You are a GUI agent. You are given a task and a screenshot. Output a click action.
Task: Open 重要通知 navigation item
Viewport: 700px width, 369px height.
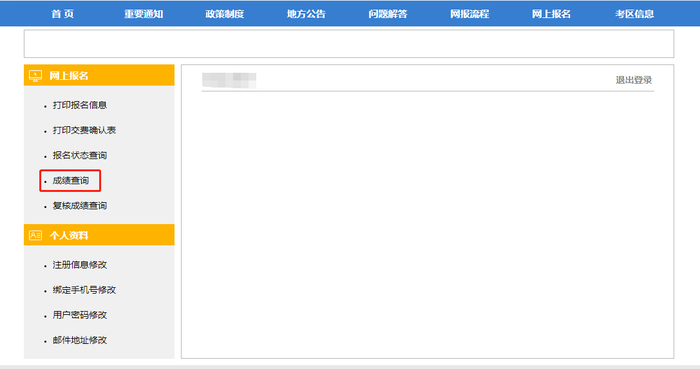point(144,14)
